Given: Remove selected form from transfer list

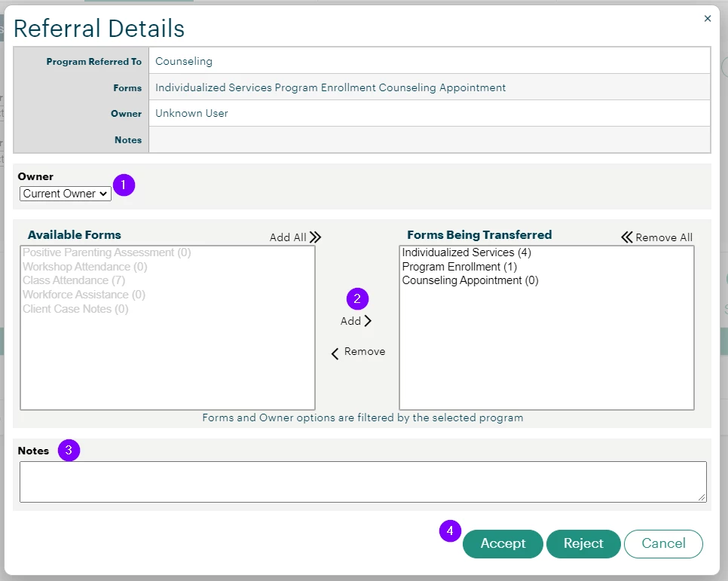Looking at the screenshot, I should (358, 353).
